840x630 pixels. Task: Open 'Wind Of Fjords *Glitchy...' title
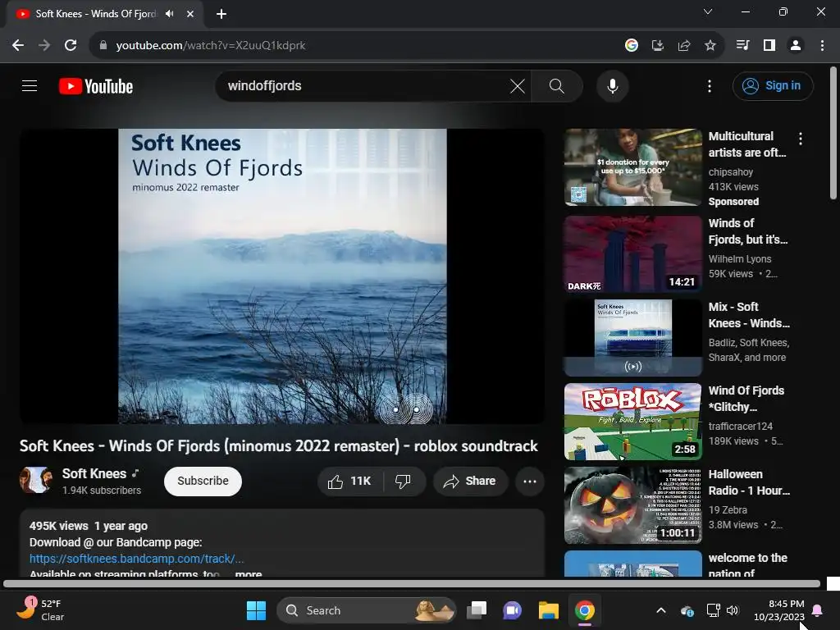pyautogui.click(x=746, y=399)
